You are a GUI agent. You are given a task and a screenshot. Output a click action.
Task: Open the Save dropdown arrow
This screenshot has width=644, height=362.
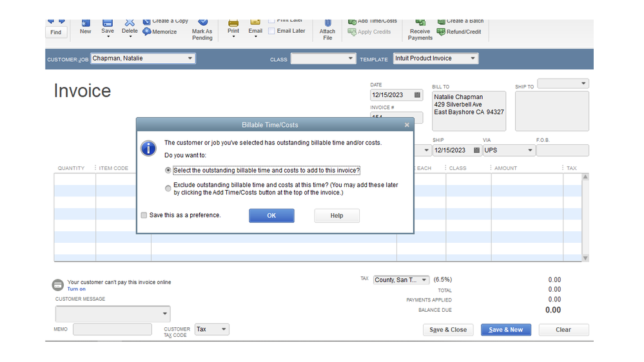108,37
